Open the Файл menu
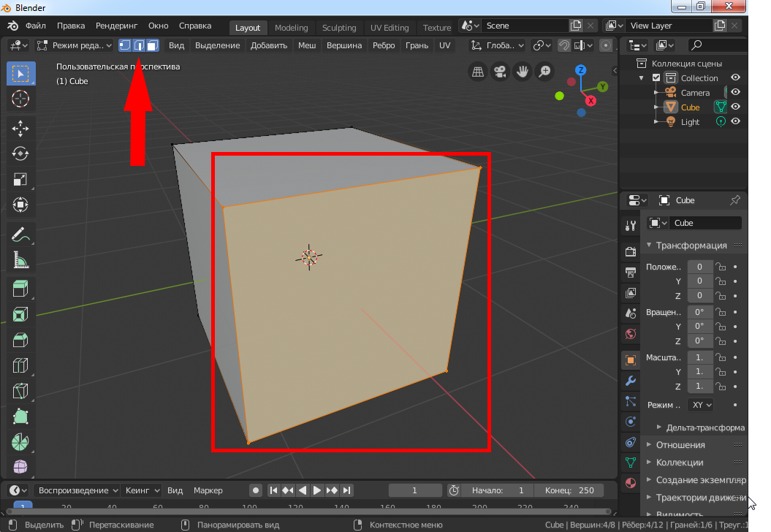Screen dimensions: 771x532 tap(35, 26)
